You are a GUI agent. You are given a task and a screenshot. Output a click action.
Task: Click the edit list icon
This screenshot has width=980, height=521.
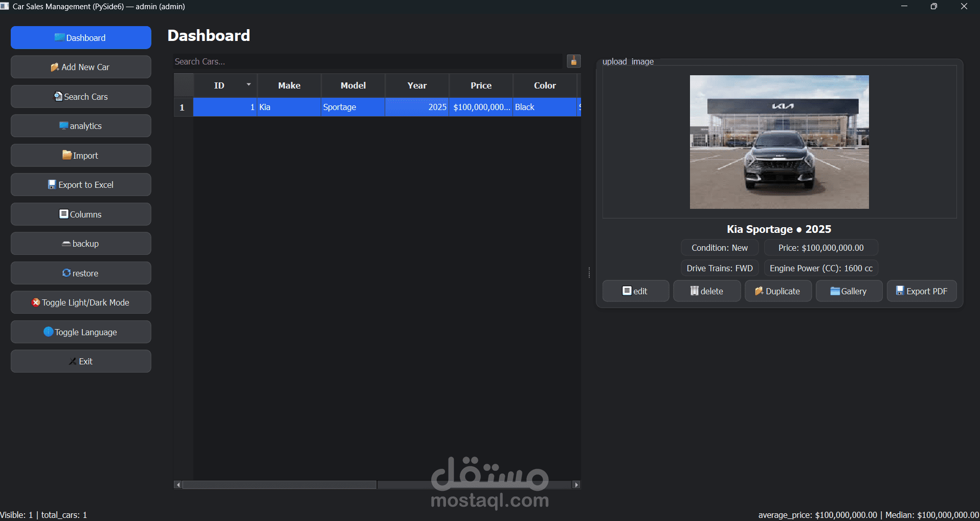(x=627, y=291)
